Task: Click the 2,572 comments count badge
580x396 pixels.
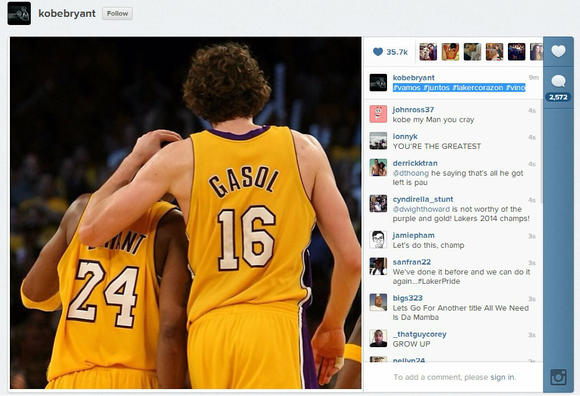Action: click(x=558, y=97)
